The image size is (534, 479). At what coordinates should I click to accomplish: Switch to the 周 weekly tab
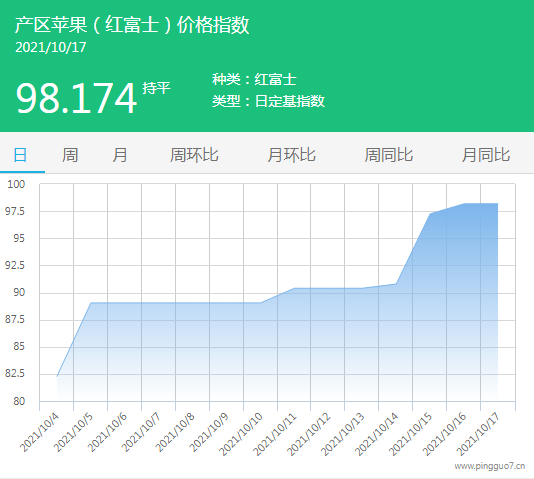pos(70,155)
